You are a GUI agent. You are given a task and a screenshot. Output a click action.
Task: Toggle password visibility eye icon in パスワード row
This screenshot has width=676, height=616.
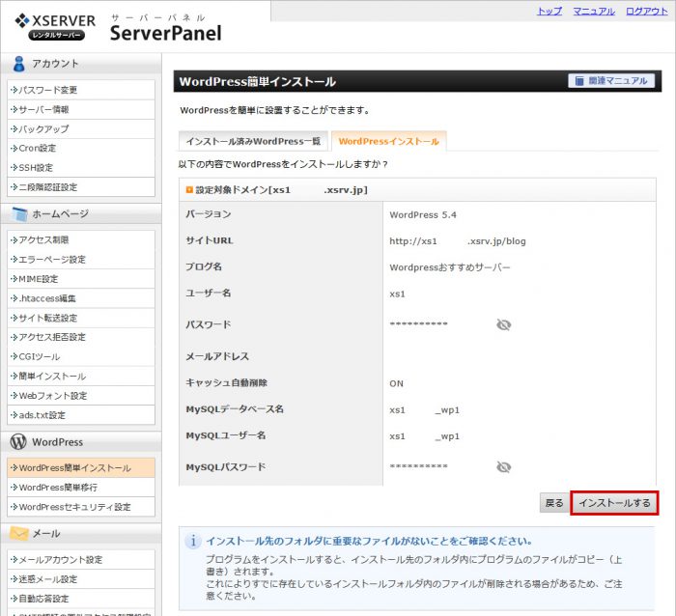(503, 324)
